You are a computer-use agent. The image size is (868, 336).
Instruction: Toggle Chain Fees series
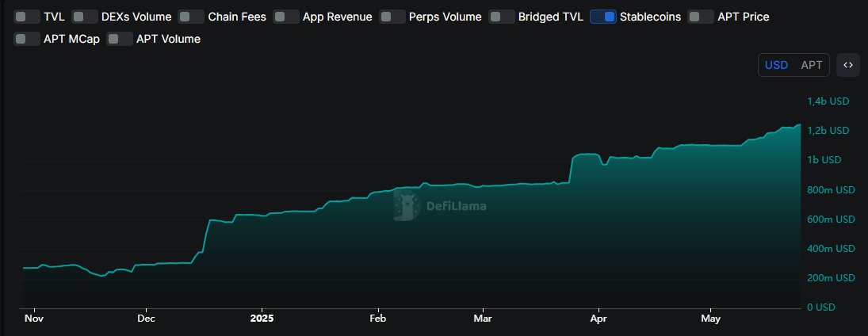point(192,17)
